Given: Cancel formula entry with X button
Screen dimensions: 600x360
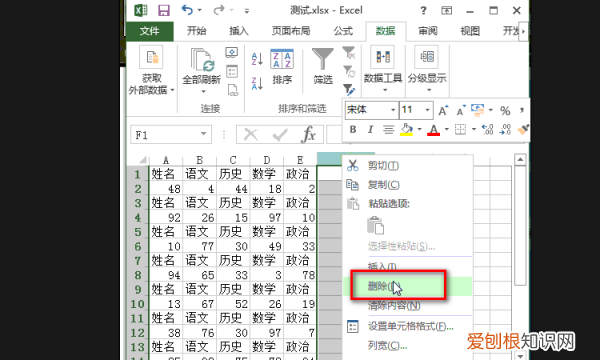Looking at the screenshot, I should click(x=251, y=135).
